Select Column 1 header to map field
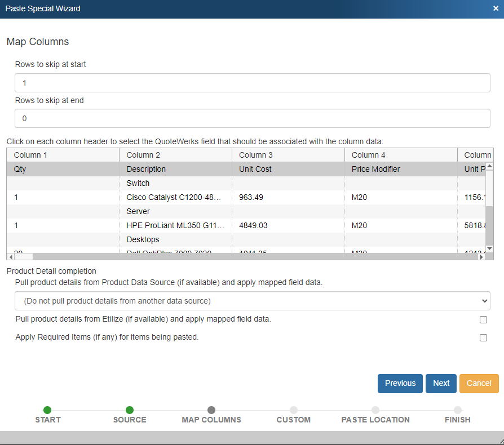Image resolution: width=504 pixels, height=445 pixels. [63, 155]
